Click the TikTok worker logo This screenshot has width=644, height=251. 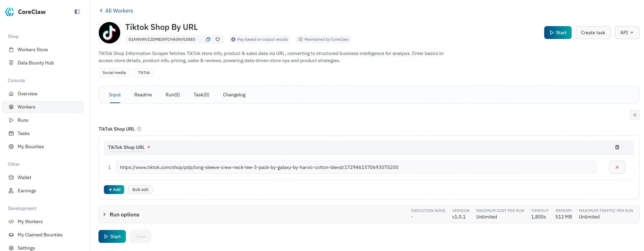coord(109,33)
